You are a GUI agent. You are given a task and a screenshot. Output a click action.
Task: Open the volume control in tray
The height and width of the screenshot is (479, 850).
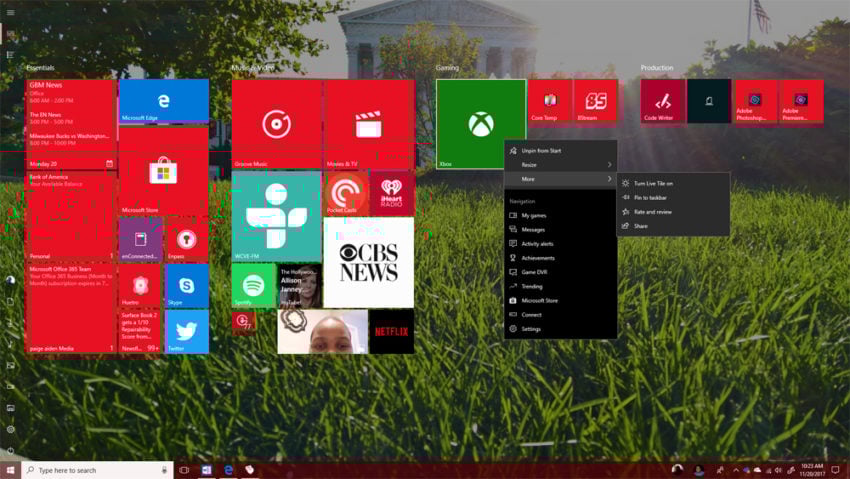778,470
